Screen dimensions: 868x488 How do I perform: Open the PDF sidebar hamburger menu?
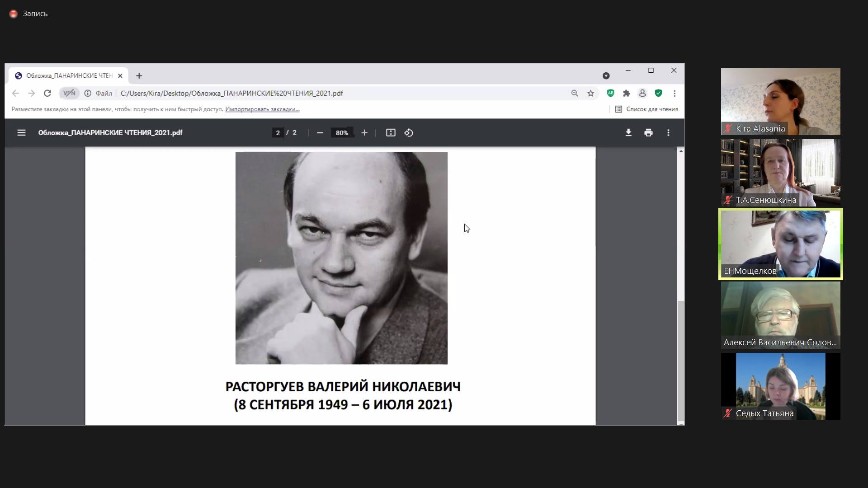coord(21,133)
